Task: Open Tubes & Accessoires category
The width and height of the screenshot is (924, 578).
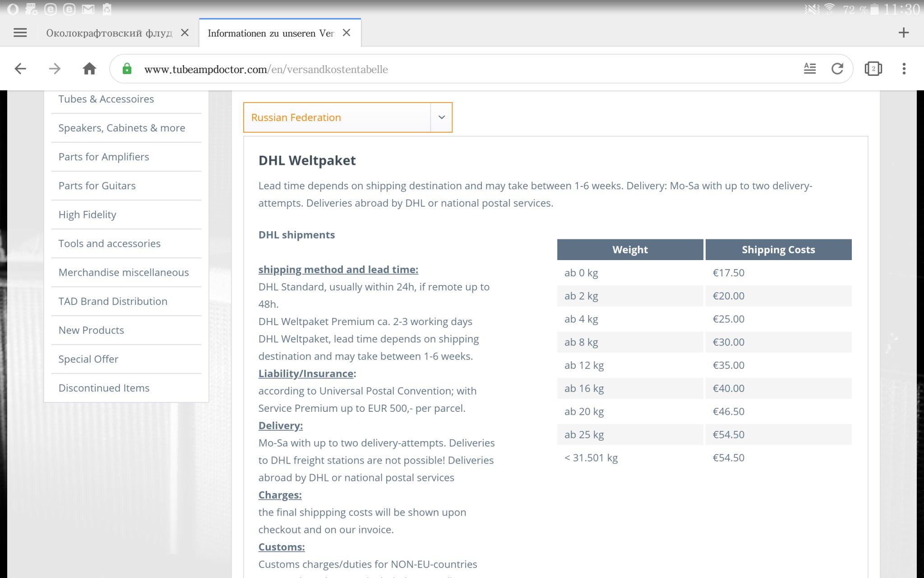Action: pos(106,99)
